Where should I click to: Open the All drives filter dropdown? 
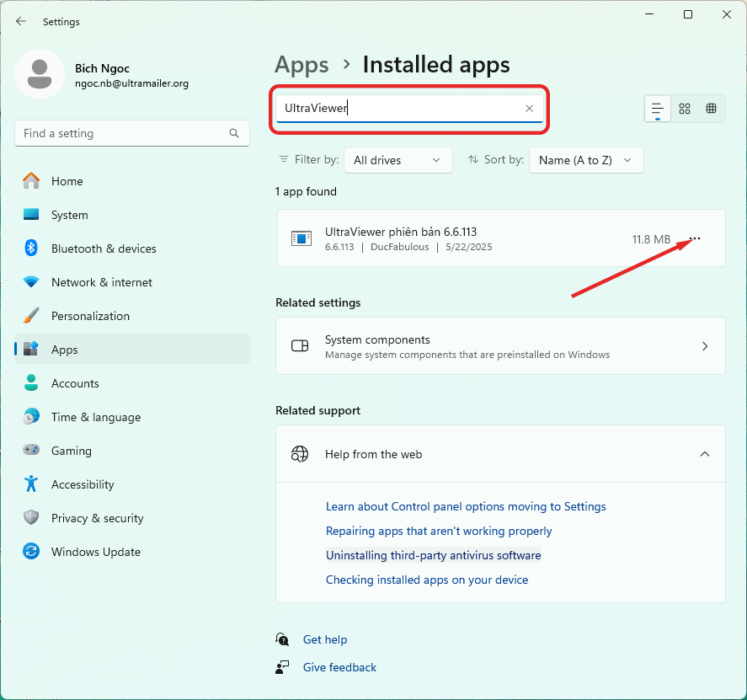click(398, 159)
